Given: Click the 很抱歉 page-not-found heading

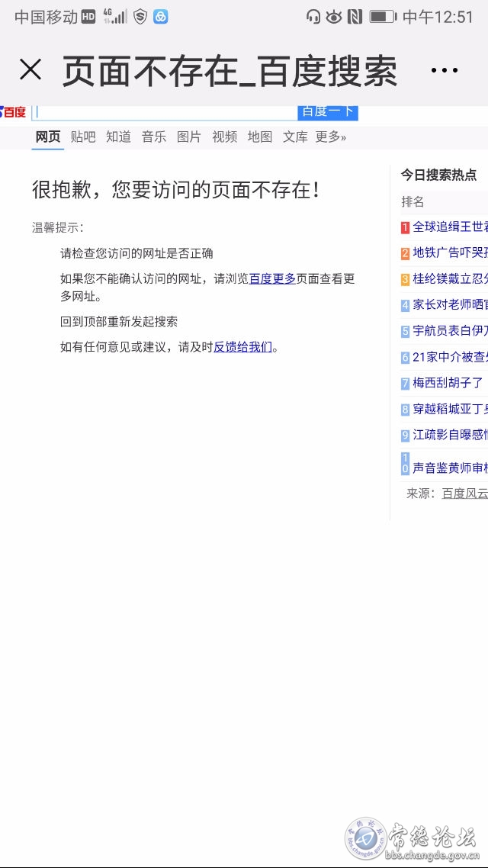Looking at the screenshot, I should point(176,190).
